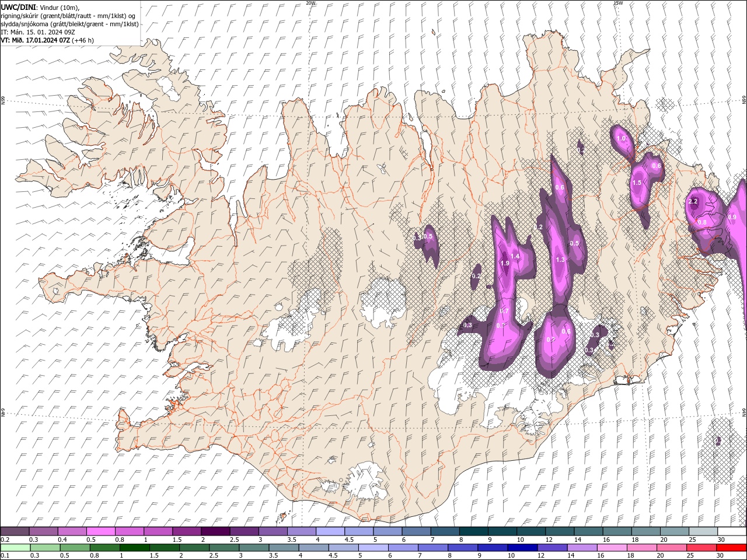Select the lower scale deep blue swatch between 10 and 12
747x560 pixels.
coord(522,548)
